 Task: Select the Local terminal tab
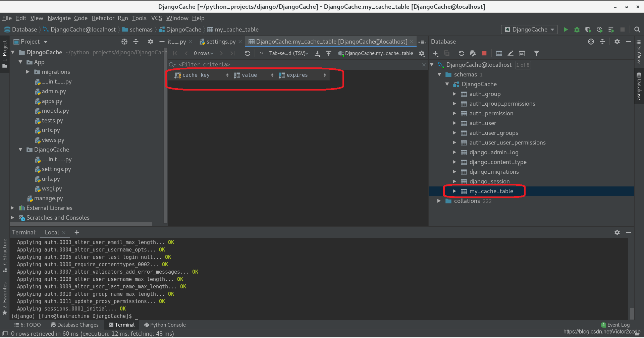[52, 232]
